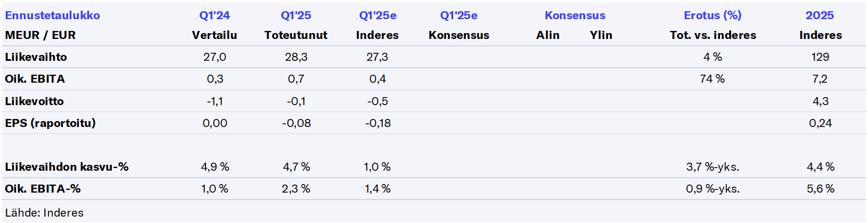This screenshot has width=868, height=223.
Task: Click the blue Konsensus header above Alin
Action: (x=575, y=15)
